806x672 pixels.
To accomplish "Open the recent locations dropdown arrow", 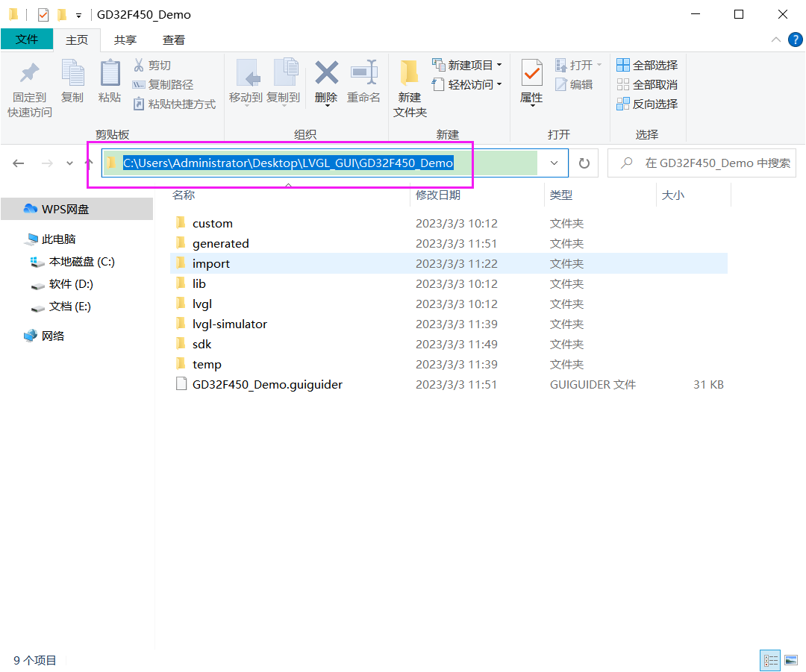I will point(70,163).
